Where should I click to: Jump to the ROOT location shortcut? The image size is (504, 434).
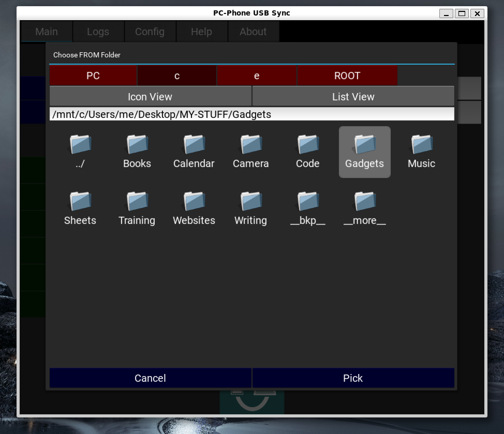tap(347, 76)
